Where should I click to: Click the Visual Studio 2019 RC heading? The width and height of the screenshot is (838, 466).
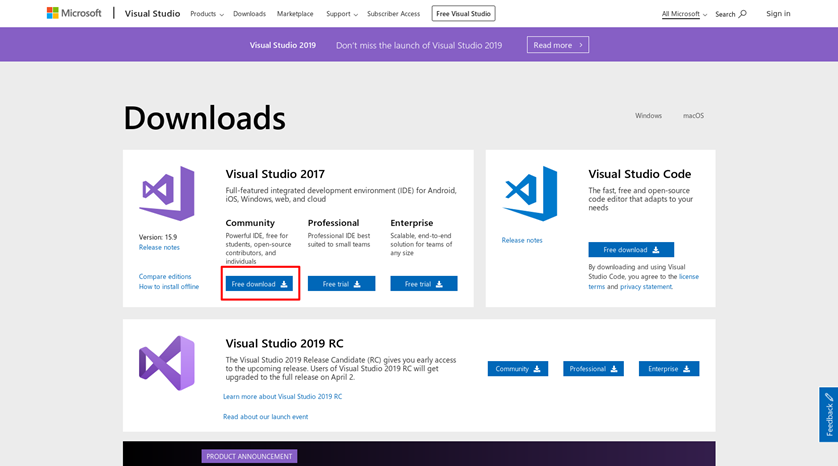tap(284, 344)
